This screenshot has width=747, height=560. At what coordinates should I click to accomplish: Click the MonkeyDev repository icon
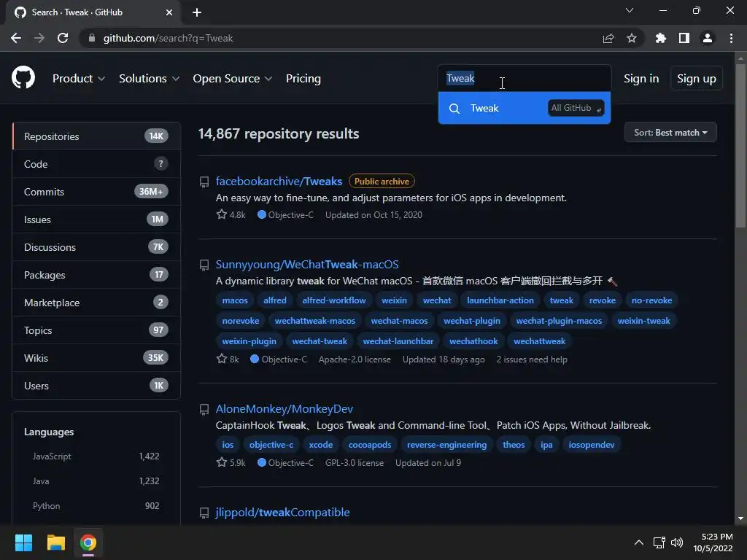coord(204,409)
